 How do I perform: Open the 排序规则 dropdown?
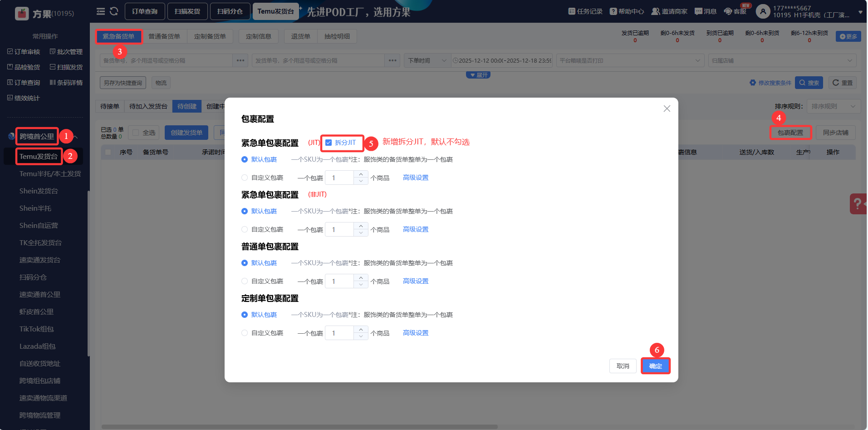point(834,106)
